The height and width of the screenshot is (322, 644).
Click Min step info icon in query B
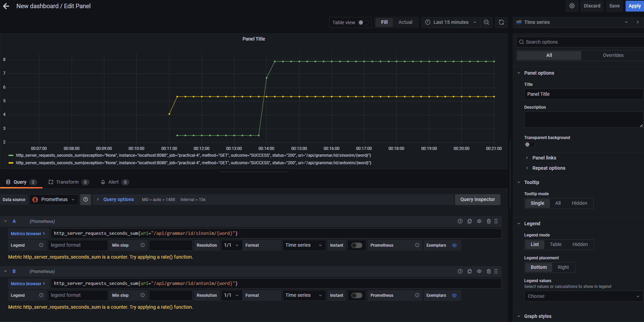[x=143, y=295]
